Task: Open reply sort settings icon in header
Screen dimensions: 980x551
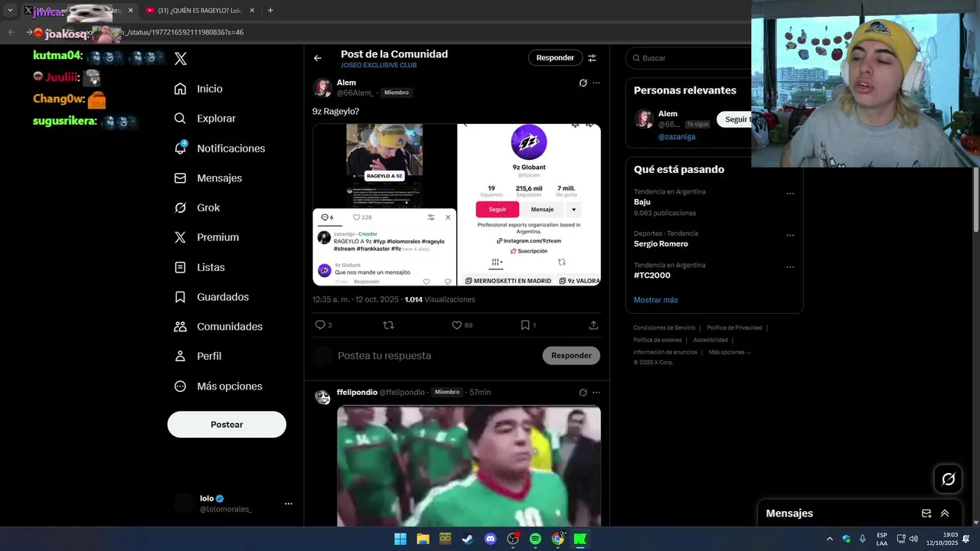Action: click(x=592, y=58)
